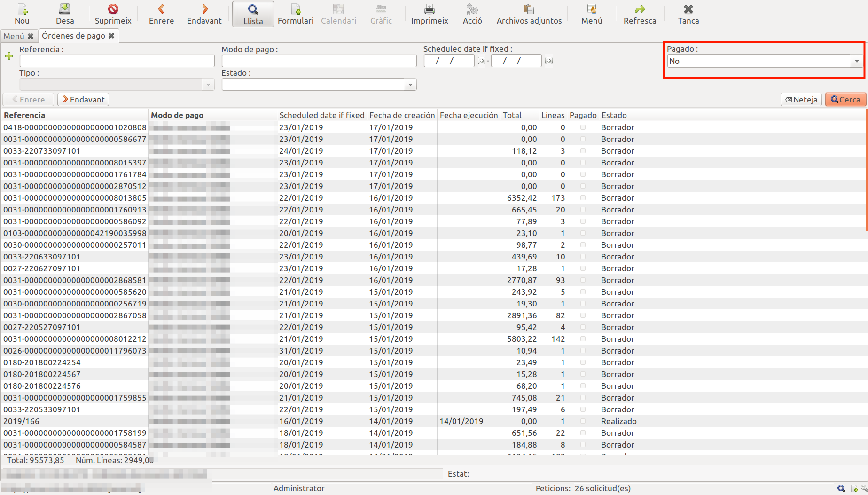The width and height of the screenshot is (868, 495).
Task: Sort by Fecha de creación column header
Action: (x=402, y=115)
